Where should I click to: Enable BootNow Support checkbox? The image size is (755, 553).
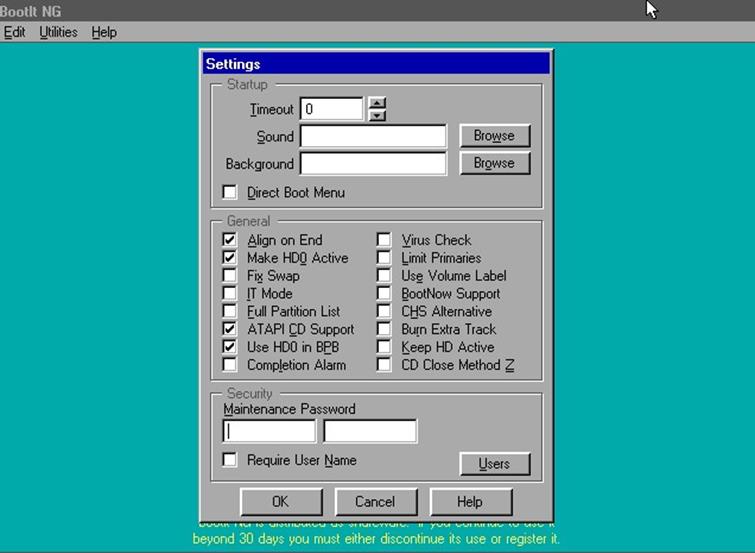coord(384,293)
